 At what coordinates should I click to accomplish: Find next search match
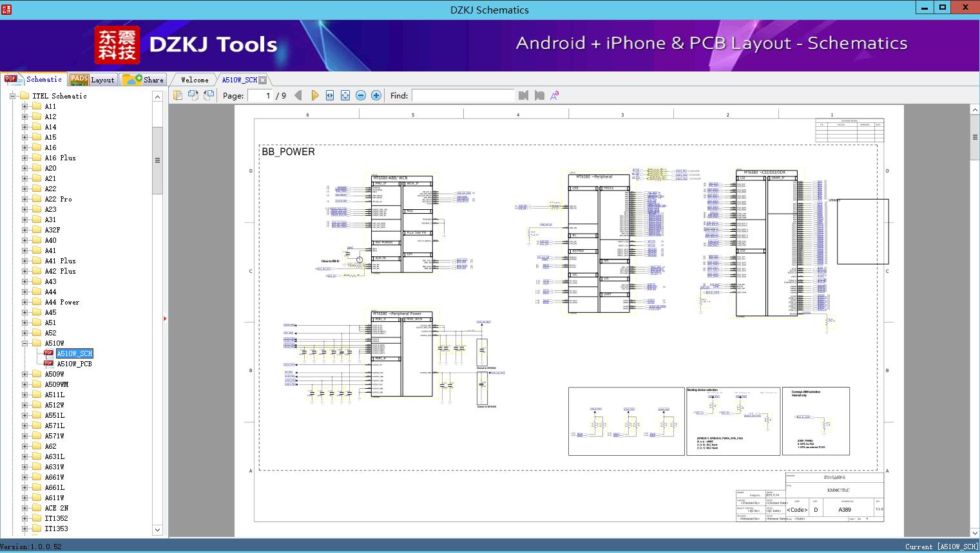coord(539,95)
